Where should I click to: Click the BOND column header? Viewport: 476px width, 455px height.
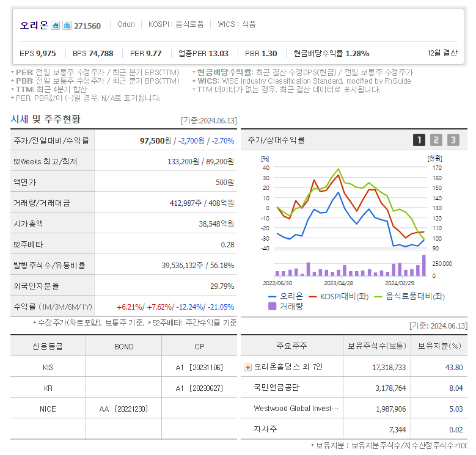coord(124,346)
